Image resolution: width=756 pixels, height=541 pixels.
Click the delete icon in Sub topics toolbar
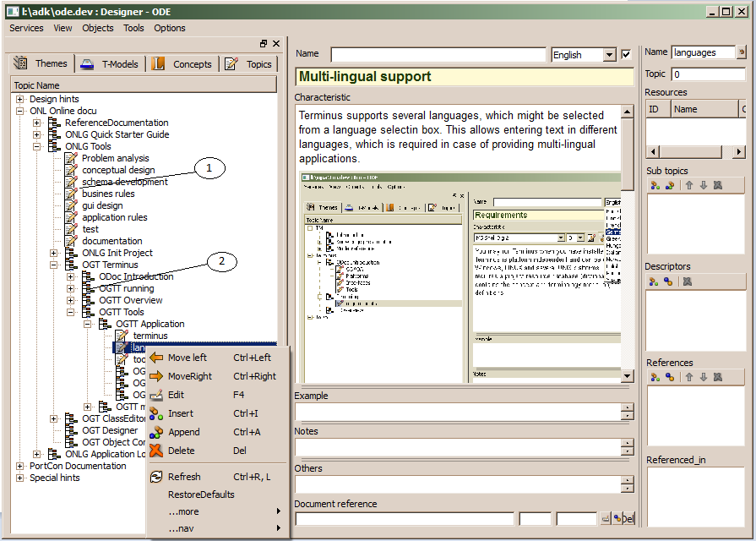(x=717, y=185)
